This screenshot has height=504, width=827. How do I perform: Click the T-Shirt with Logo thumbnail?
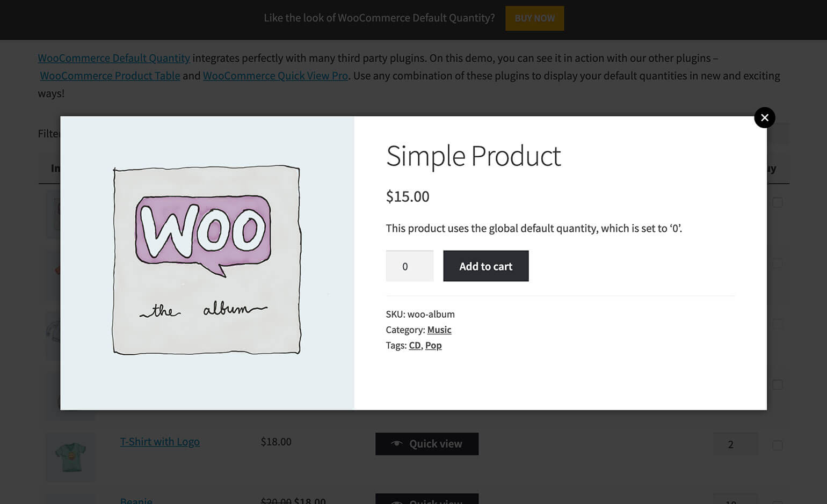pos(70,457)
